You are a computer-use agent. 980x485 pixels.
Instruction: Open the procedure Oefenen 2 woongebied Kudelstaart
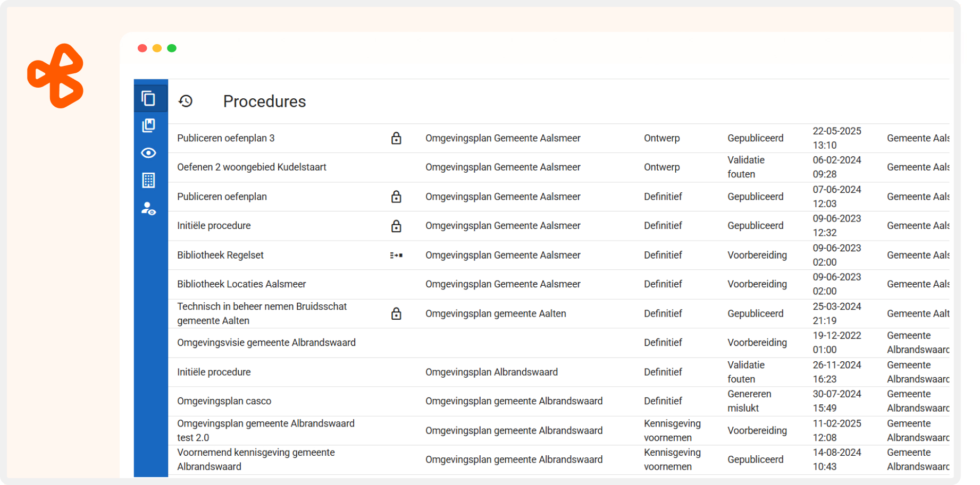(x=252, y=167)
